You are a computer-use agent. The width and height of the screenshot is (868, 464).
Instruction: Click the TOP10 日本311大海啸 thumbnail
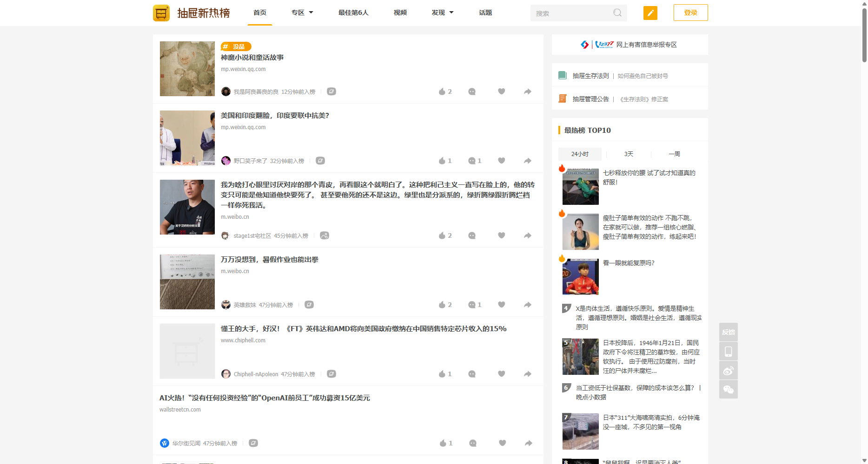(580, 431)
